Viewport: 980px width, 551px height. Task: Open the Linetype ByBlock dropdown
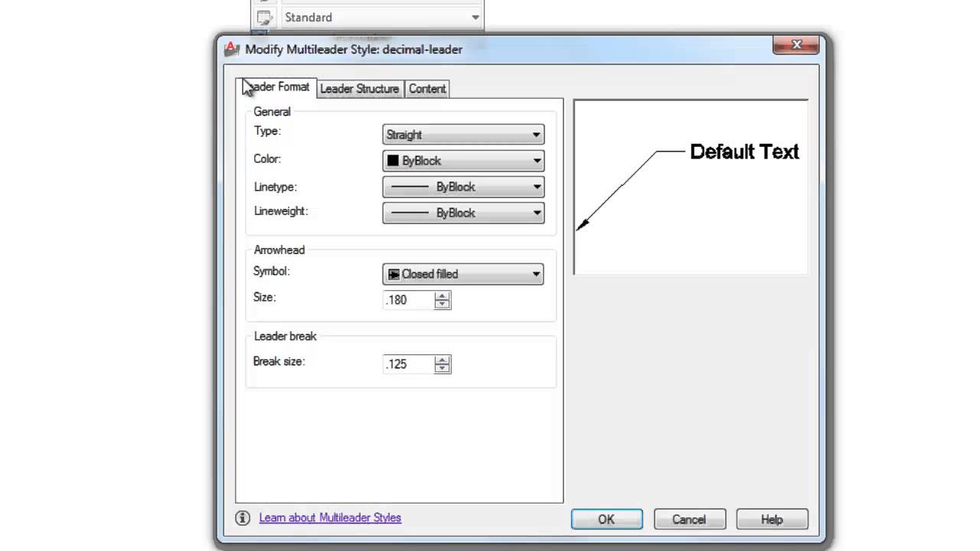(x=463, y=187)
